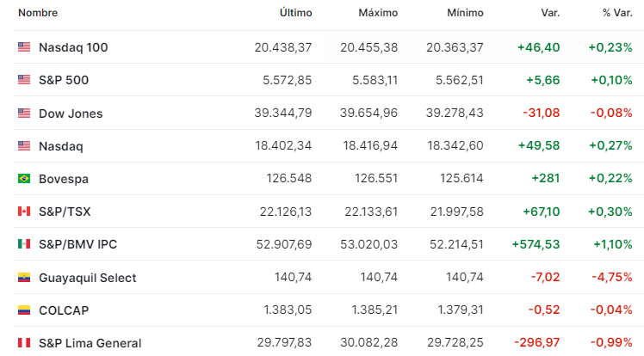This screenshot has height=356, width=644.
Task: Sort by the Var. column header
Action: pos(550,13)
